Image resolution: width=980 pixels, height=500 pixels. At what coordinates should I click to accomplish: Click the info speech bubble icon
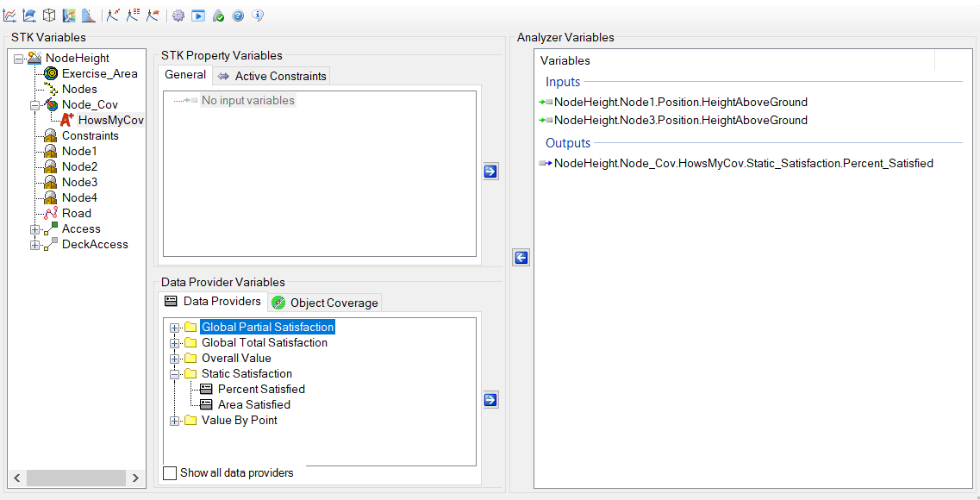click(x=257, y=16)
